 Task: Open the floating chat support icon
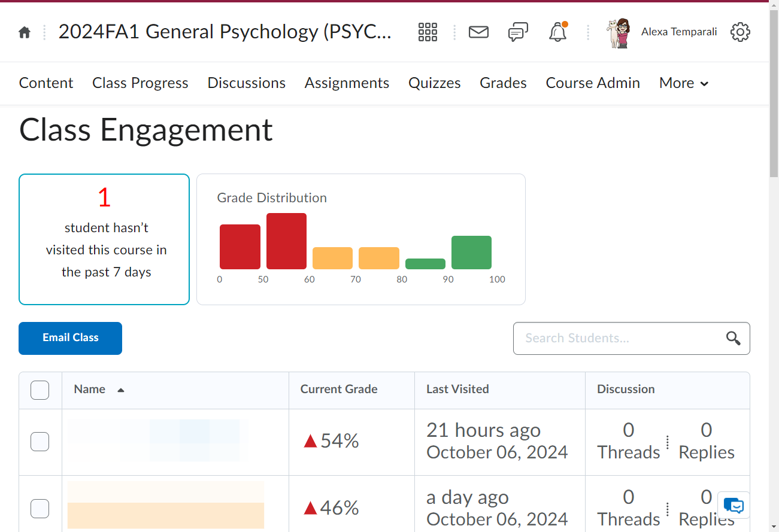pyautogui.click(x=733, y=506)
